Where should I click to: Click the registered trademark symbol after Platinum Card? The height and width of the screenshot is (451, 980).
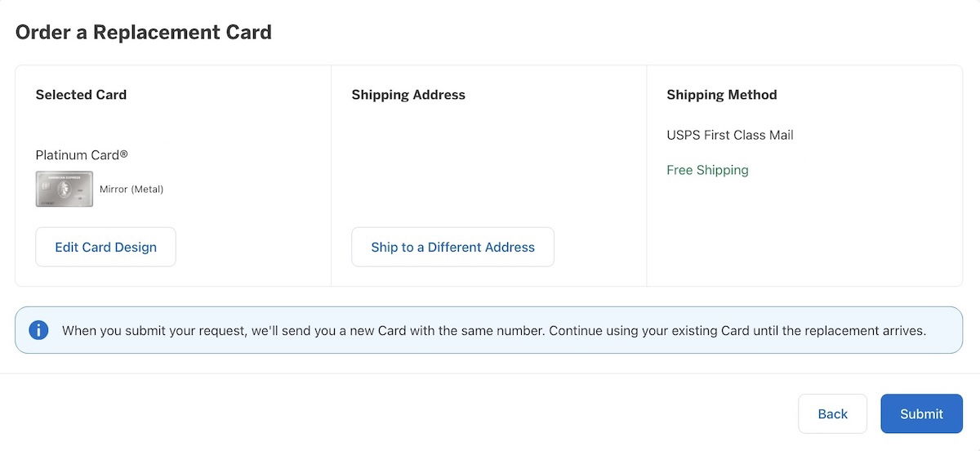(124, 153)
